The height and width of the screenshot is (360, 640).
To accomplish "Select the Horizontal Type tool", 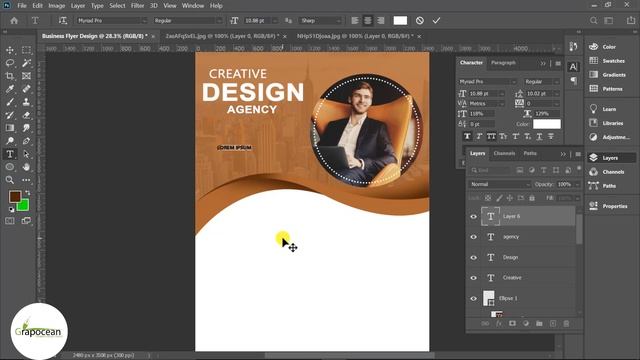I will tap(10, 154).
